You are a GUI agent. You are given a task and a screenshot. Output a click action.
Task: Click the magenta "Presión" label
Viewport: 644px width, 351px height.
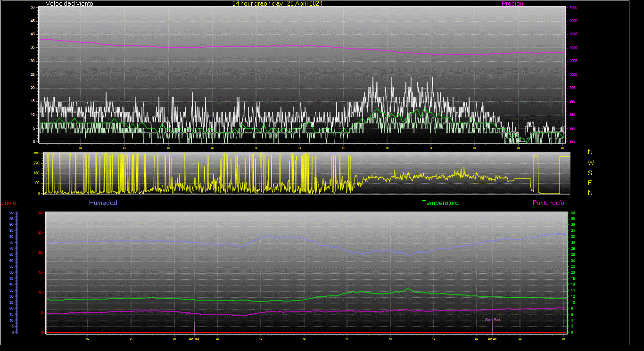click(x=512, y=3)
